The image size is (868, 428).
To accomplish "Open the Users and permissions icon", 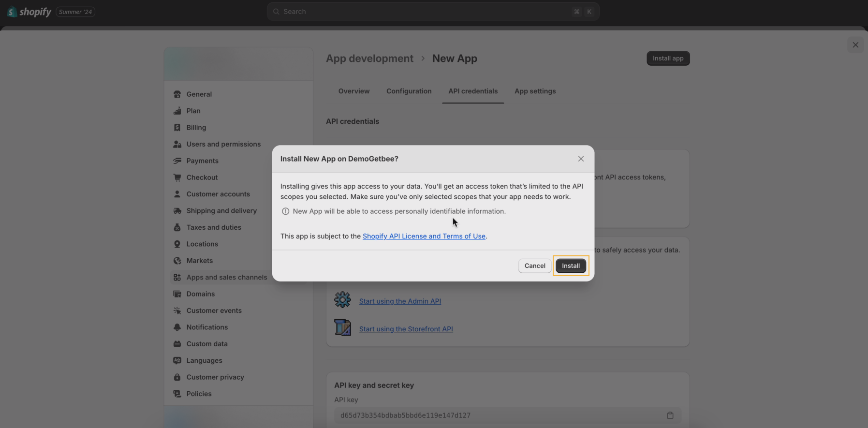I will tap(177, 144).
